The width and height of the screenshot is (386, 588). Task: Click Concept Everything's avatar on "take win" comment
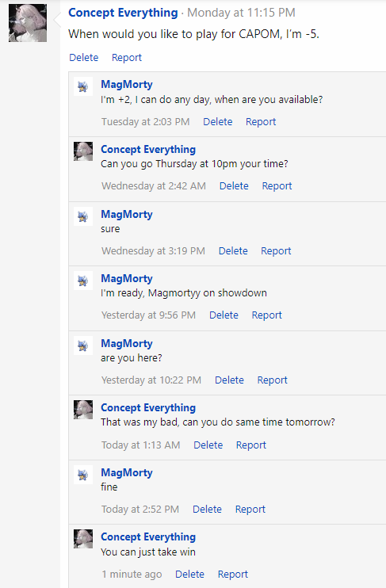point(83,539)
